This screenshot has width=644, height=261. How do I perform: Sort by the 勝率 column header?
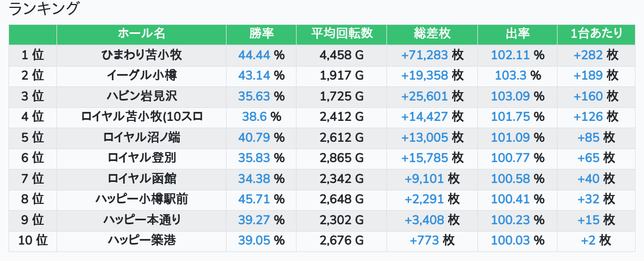pos(261,34)
